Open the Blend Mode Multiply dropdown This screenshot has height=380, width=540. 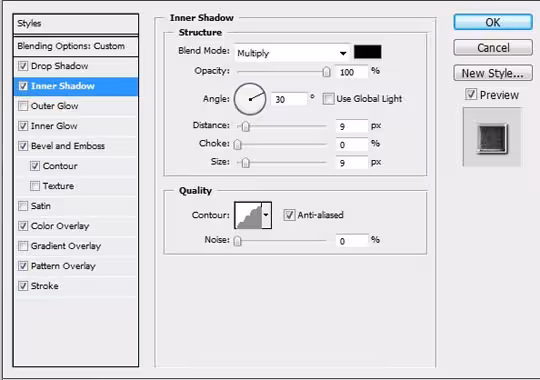(292, 53)
